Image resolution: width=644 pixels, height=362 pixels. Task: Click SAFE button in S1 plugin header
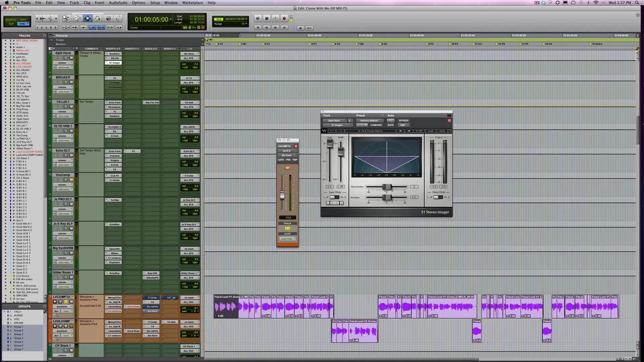click(390, 125)
